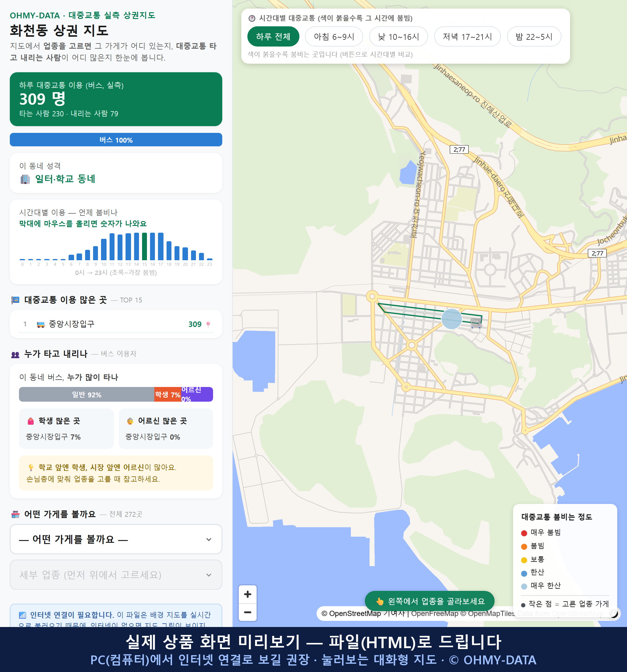The height and width of the screenshot is (672, 627).
Task: Click the 중앙시장입구 stop row
Action: tap(116, 324)
